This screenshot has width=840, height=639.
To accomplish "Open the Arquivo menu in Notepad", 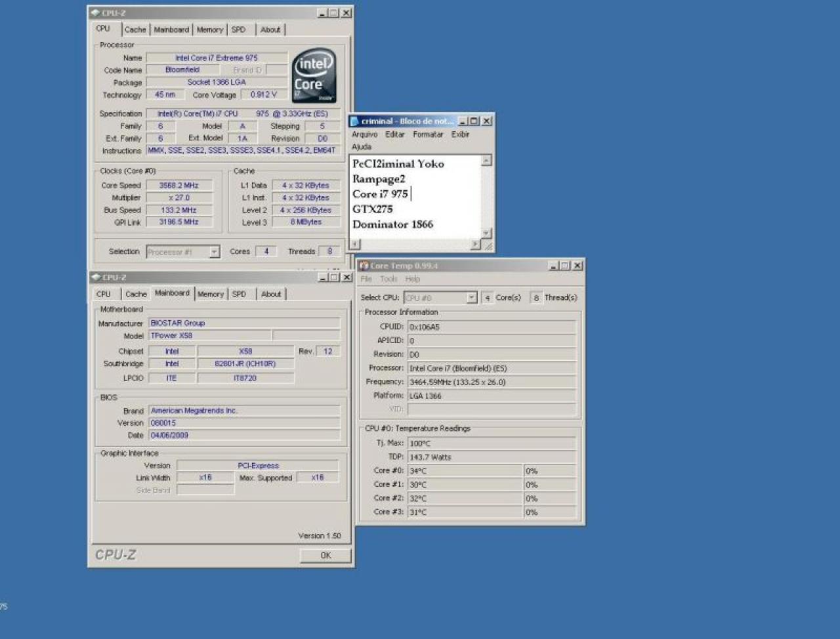I will pos(364,134).
